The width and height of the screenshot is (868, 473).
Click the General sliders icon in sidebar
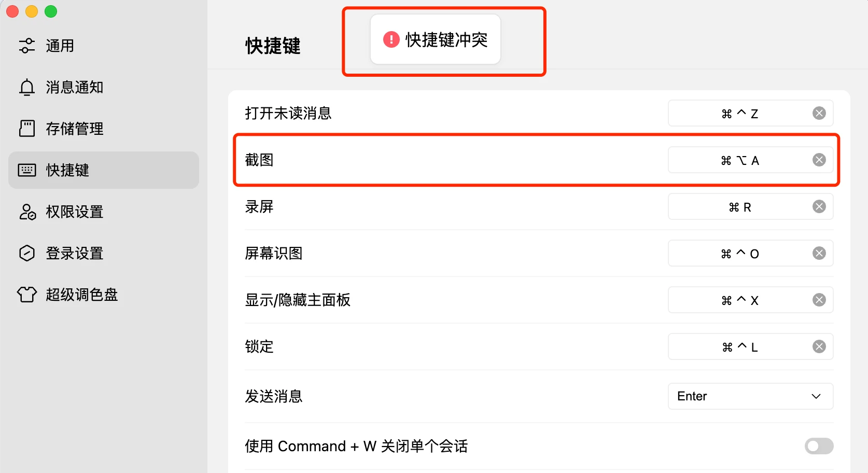(27, 46)
